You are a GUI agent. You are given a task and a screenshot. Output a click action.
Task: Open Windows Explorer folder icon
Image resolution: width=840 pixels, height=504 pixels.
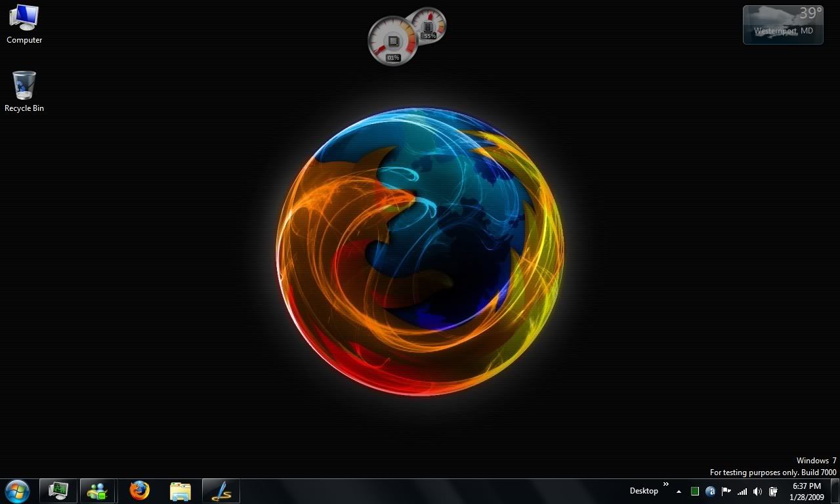click(180, 491)
